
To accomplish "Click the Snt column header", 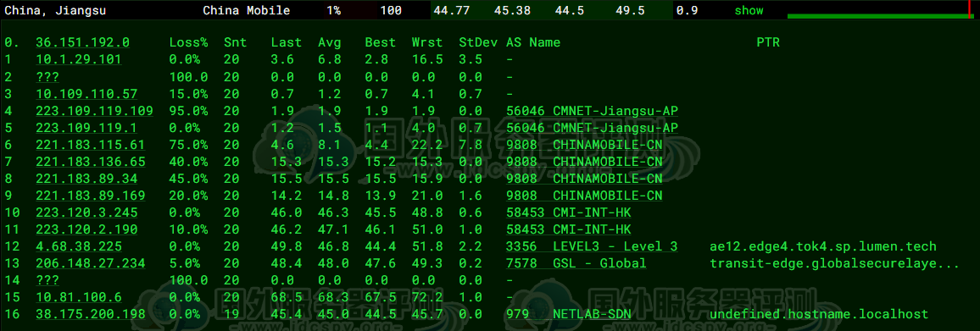I will (236, 42).
